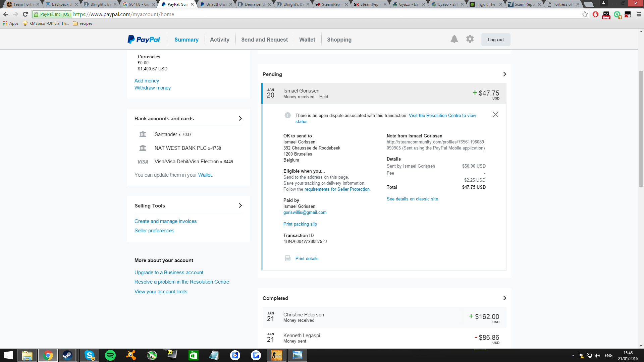This screenshot has width=644, height=362.
Task: Open the Chrome hamburger menu
Action: 639,14
